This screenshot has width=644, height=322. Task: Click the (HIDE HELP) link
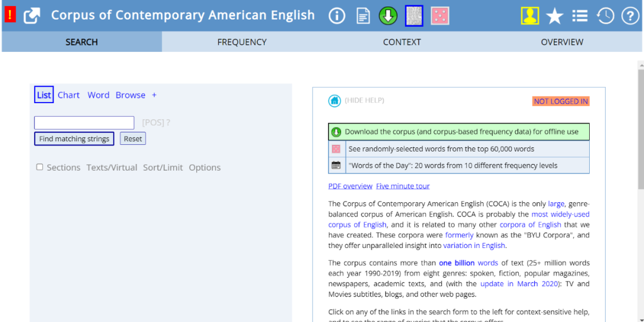point(364,100)
